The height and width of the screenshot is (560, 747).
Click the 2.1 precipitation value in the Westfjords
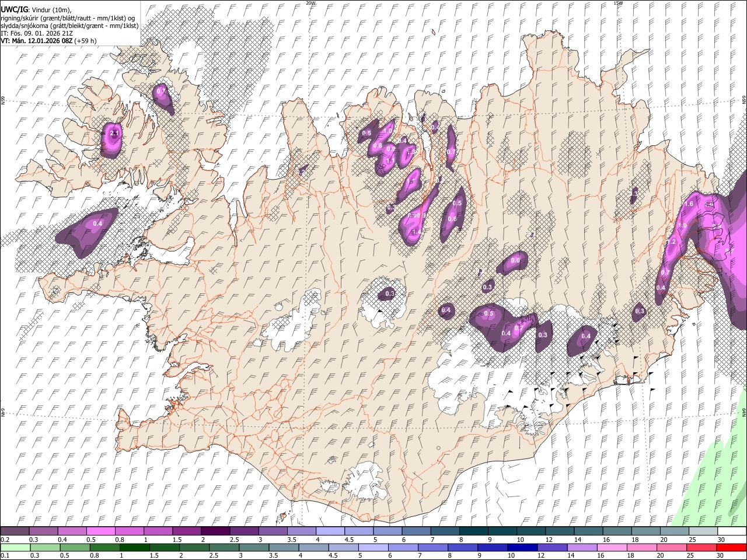click(114, 134)
